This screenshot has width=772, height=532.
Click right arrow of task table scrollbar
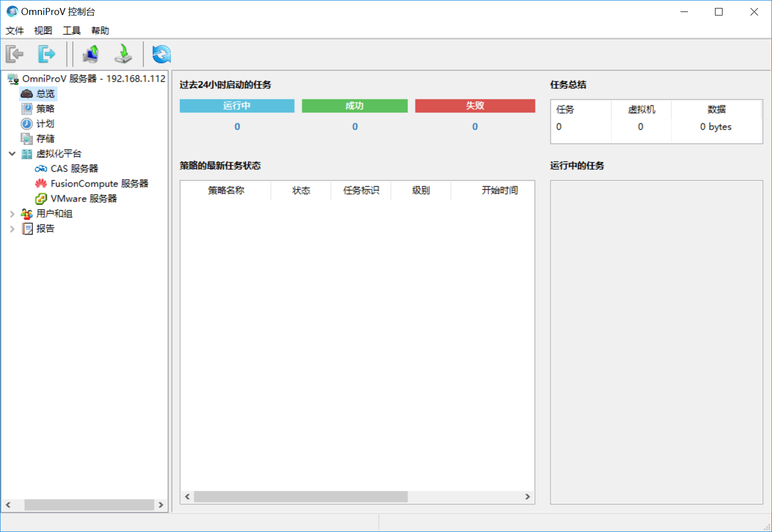[527, 497]
